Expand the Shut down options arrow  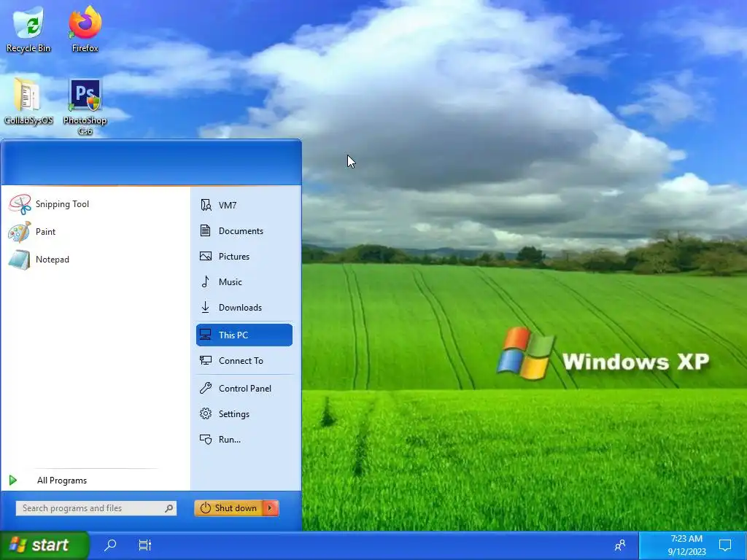(271, 508)
